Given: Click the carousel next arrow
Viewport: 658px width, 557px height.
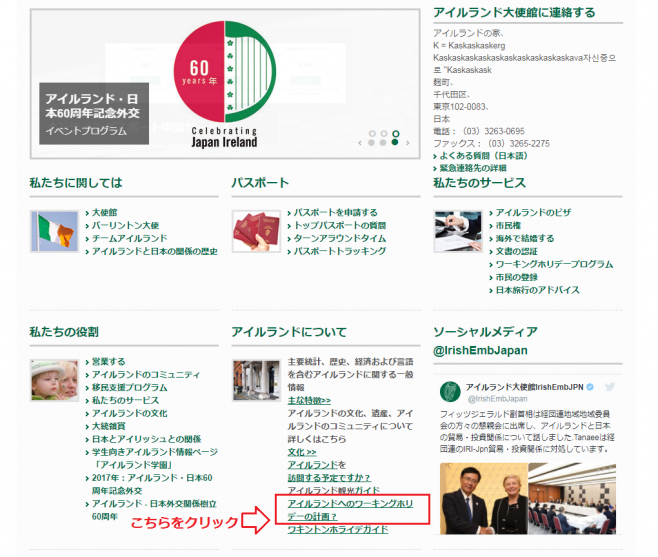Looking at the screenshot, I should pyautogui.click(x=408, y=143).
